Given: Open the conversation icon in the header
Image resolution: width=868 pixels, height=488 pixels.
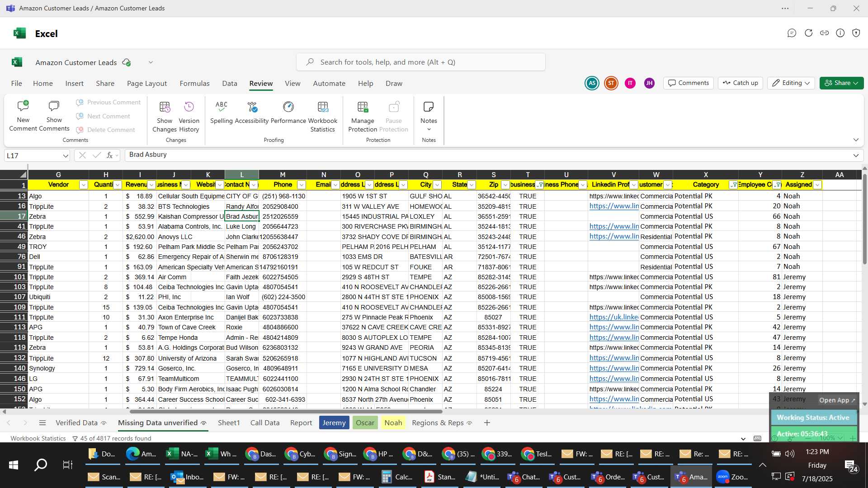Looking at the screenshot, I should tap(792, 33).
